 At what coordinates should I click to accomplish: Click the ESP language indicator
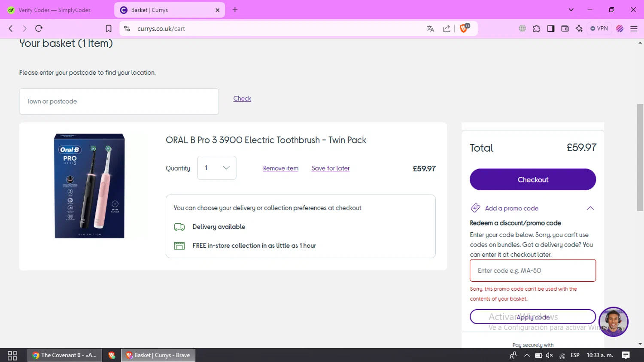[x=575, y=355]
